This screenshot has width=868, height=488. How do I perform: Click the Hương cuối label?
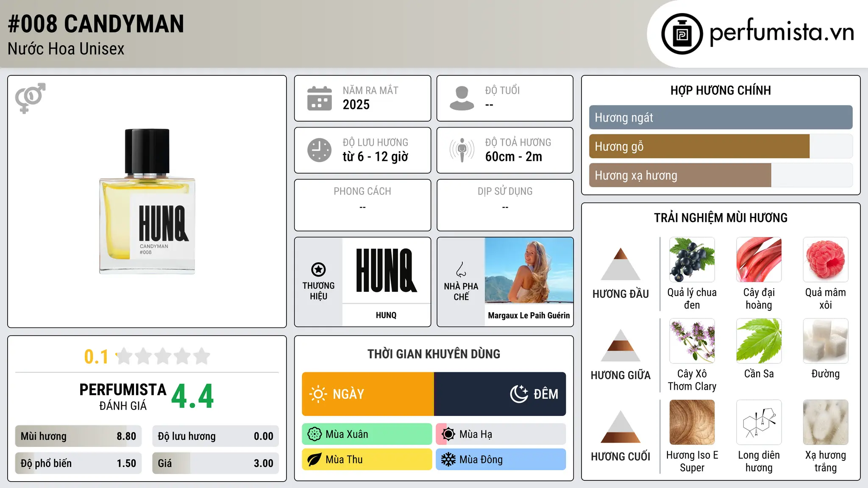[621, 457]
